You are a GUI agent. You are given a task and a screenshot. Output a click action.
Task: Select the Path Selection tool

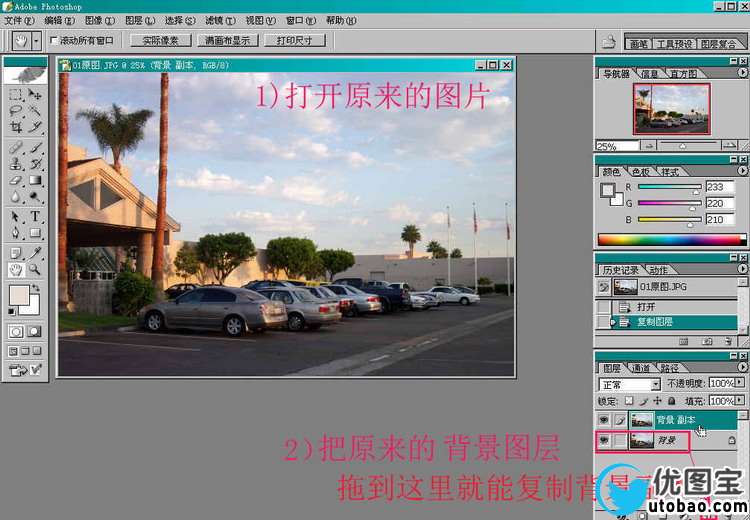tap(16, 217)
